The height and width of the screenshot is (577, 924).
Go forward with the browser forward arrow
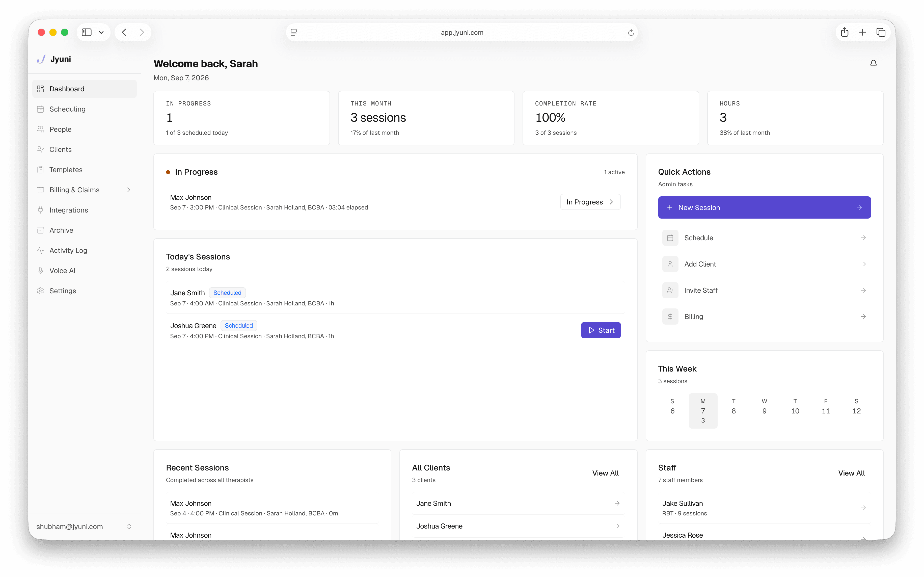142,33
